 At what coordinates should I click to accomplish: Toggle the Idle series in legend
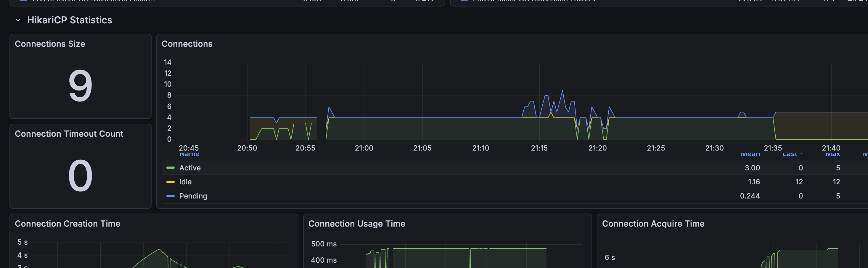[185, 182]
